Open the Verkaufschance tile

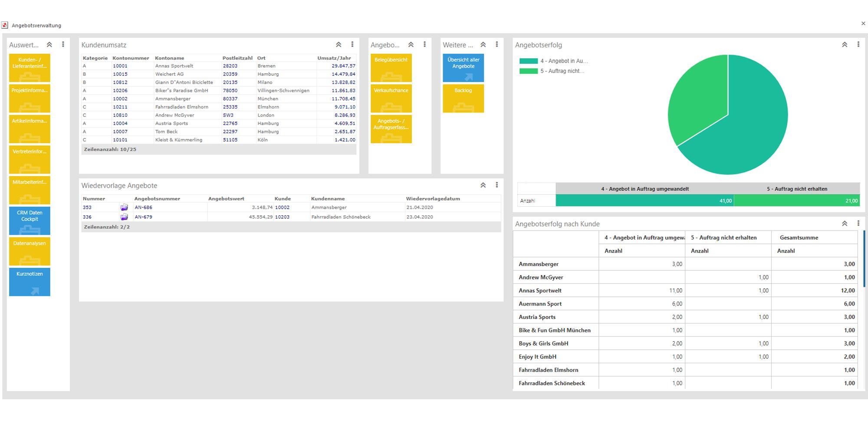click(391, 99)
